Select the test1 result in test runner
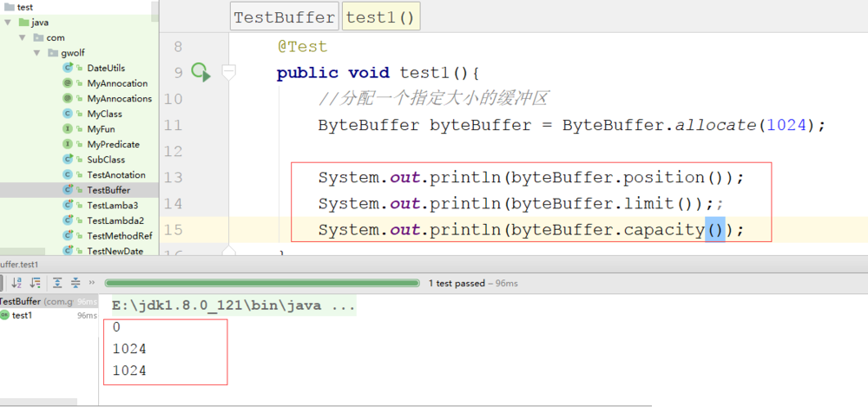The image size is (868, 407). (x=22, y=315)
